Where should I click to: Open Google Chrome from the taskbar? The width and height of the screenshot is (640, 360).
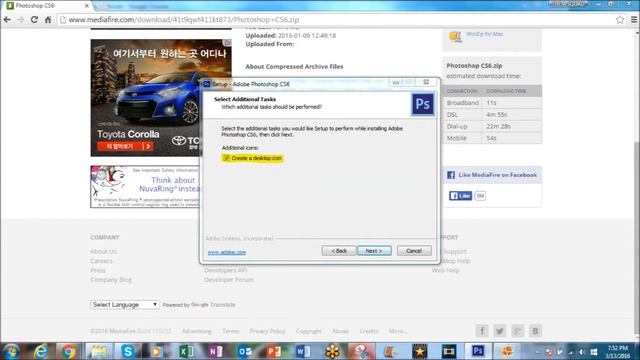coord(69,351)
